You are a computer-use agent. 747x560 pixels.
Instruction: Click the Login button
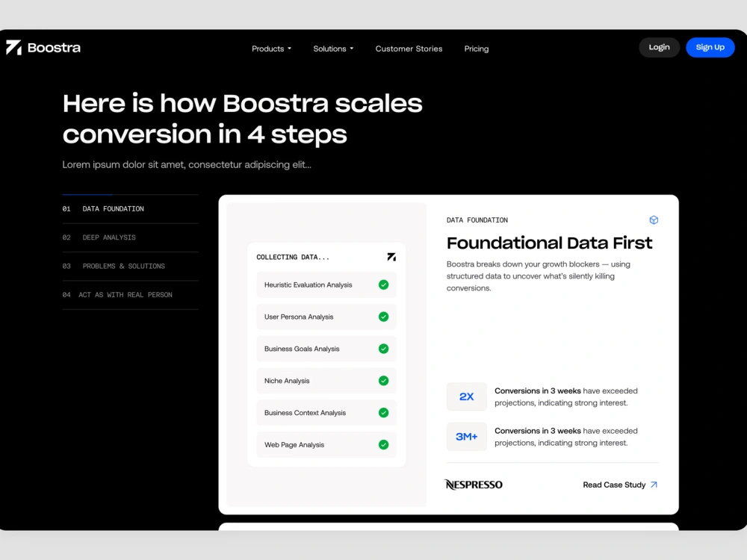(659, 47)
